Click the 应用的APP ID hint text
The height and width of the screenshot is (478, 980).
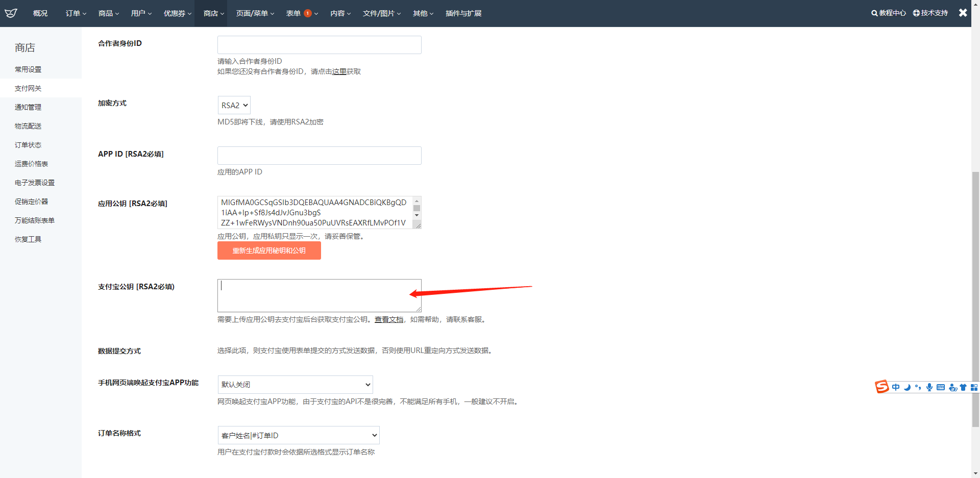pos(240,172)
